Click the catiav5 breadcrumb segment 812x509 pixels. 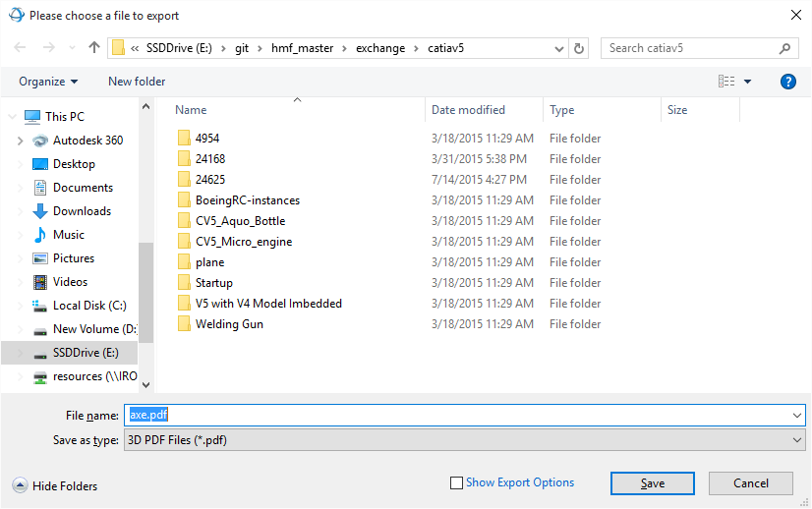click(445, 48)
